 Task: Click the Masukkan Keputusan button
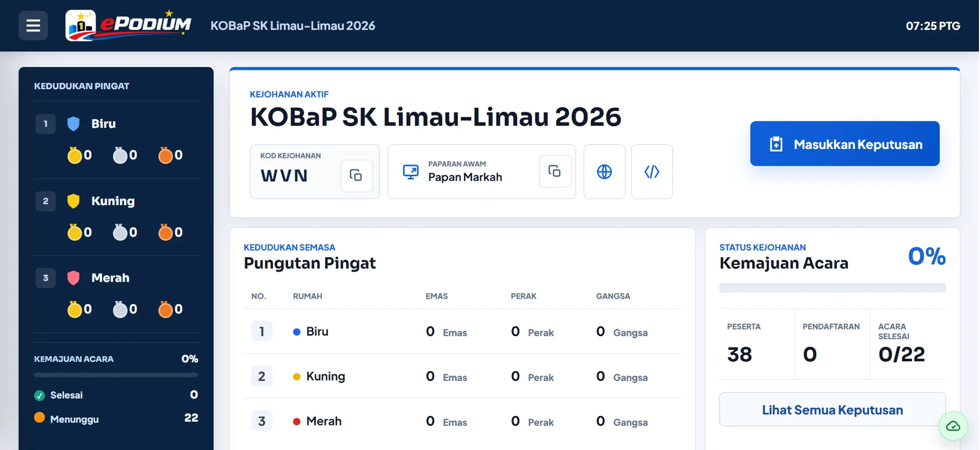point(844,144)
